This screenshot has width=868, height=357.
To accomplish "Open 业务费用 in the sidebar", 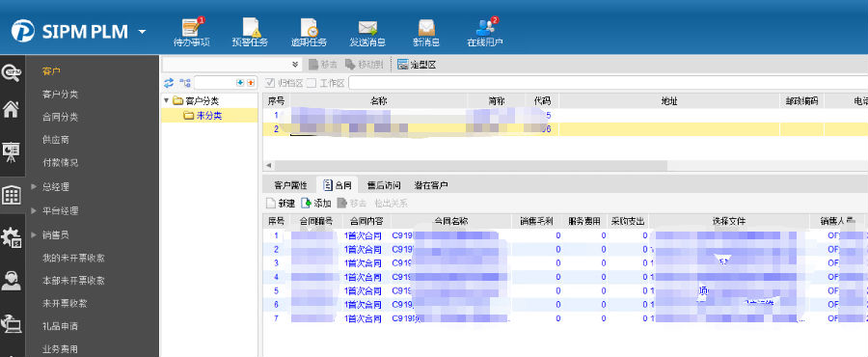I will click(x=60, y=349).
